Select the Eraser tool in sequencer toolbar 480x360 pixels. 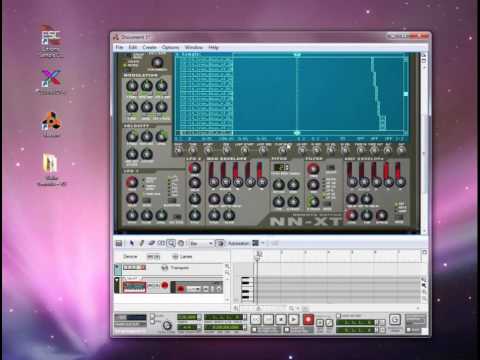coord(151,243)
